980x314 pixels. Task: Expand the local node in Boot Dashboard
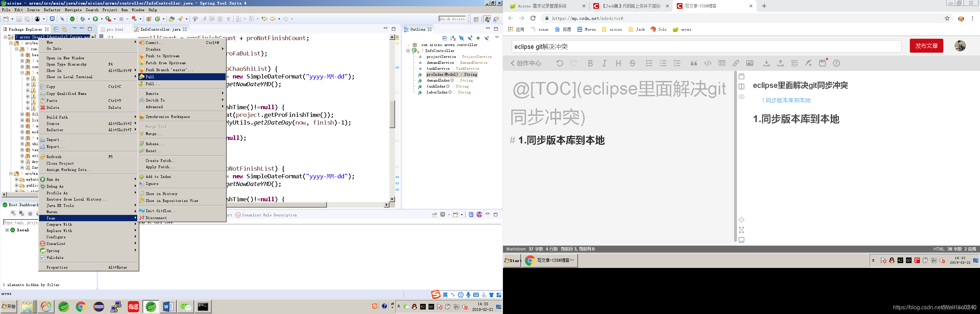click(x=7, y=230)
